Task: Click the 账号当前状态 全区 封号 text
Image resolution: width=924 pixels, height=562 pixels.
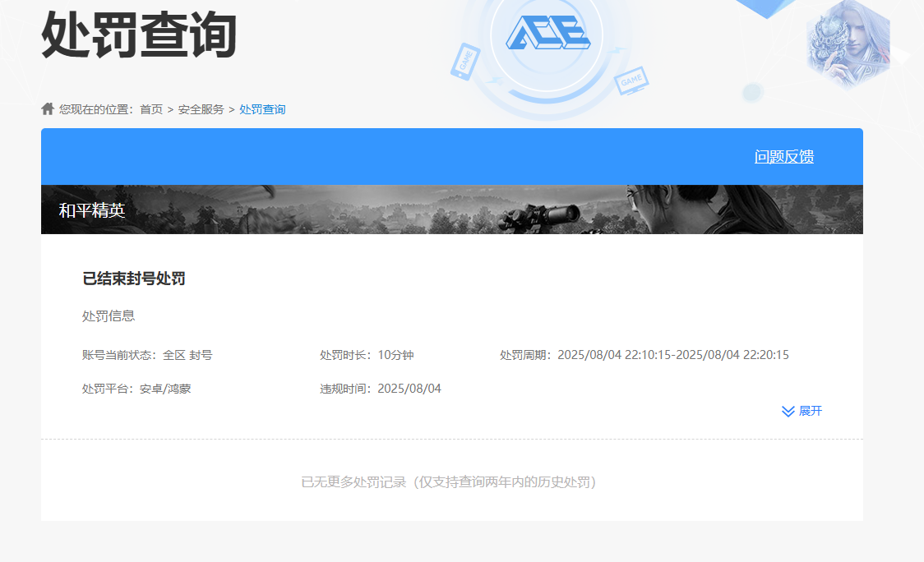Action: point(147,355)
